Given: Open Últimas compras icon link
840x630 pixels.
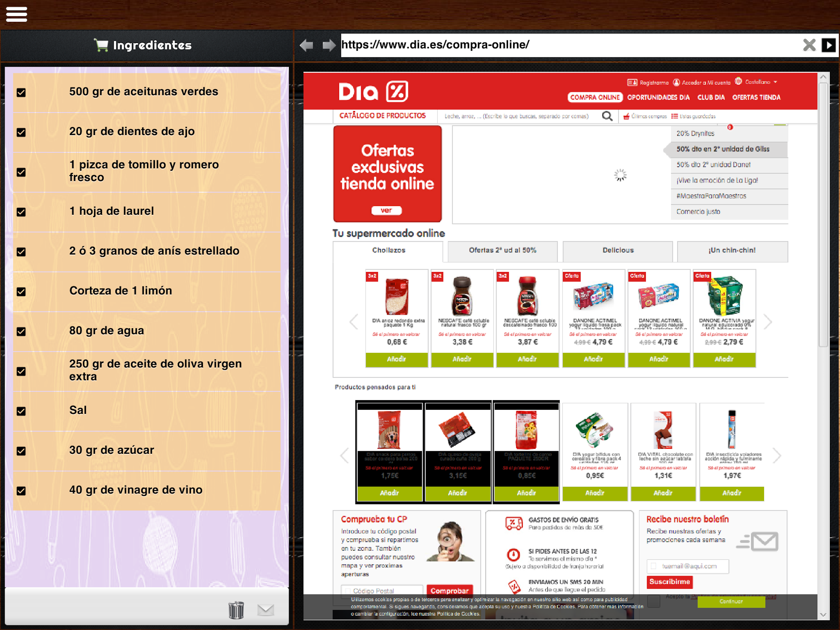Looking at the screenshot, I should 645,116.
